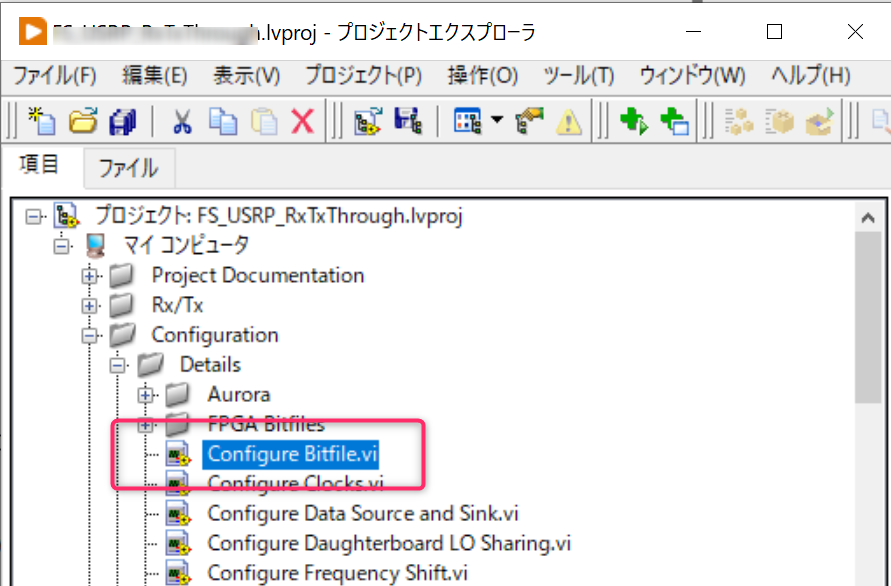
Task: Open the ファイル(F) menu
Action: point(55,76)
